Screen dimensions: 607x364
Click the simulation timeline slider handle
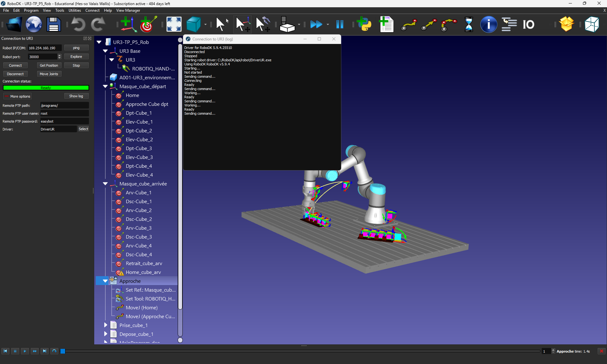coord(63,351)
